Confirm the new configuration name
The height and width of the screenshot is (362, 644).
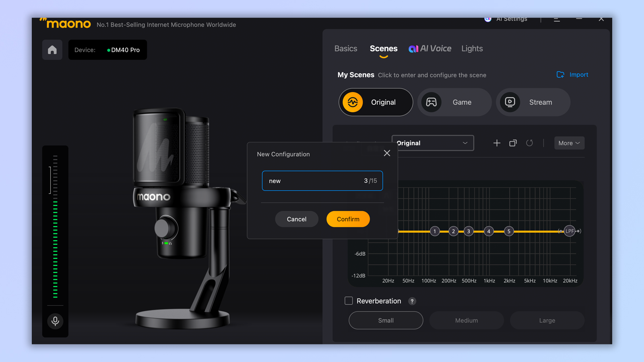coord(348,219)
